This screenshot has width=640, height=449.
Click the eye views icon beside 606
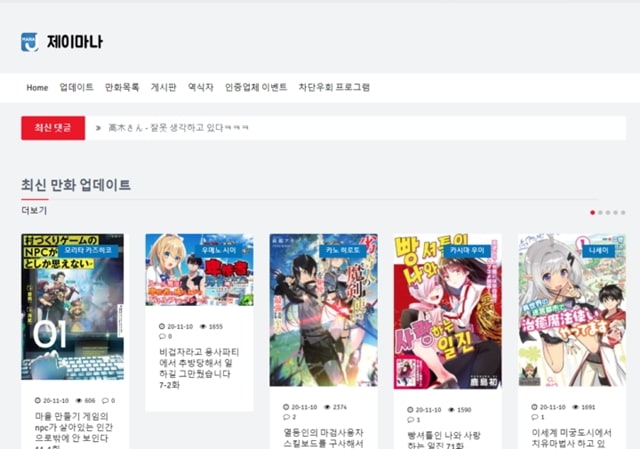[x=79, y=401]
